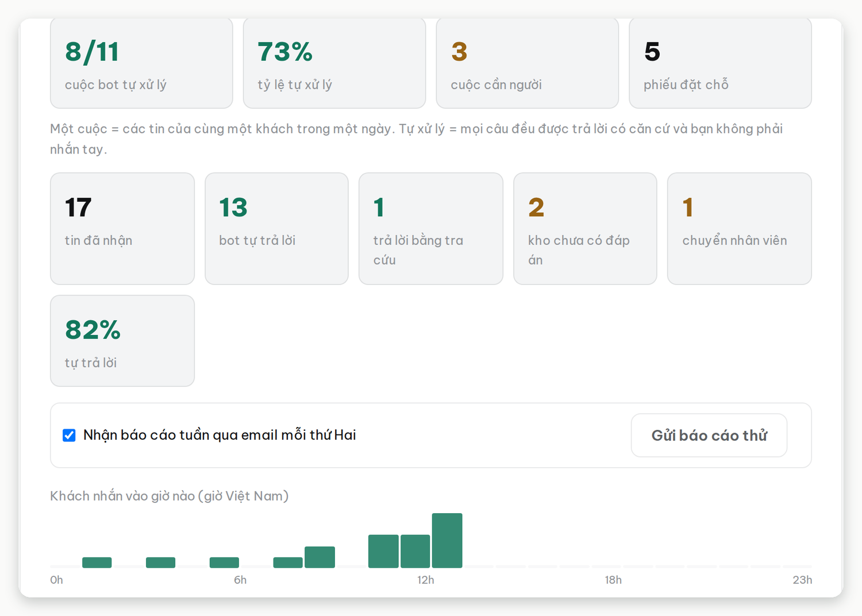The width and height of the screenshot is (862, 616).
Task: Click the '17 tin đã nhận' card
Action: click(x=122, y=229)
